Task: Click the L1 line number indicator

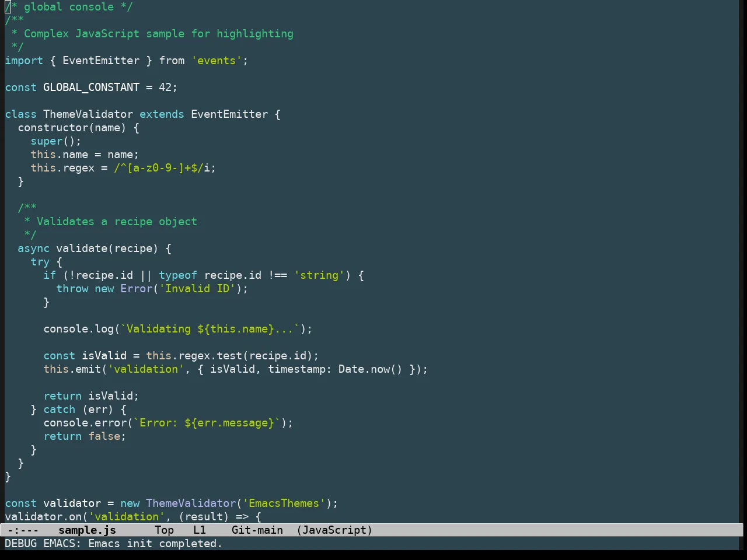Action: tap(200, 530)
